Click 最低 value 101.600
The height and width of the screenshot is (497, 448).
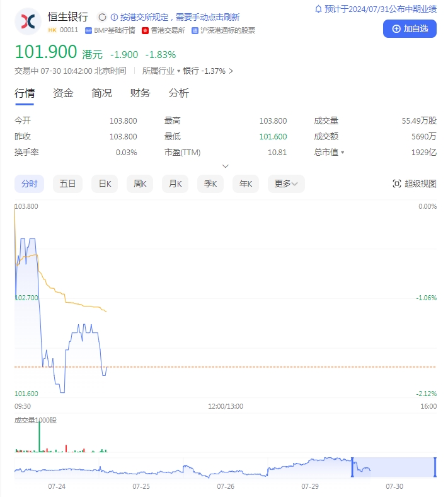click(x=273, y=137)
